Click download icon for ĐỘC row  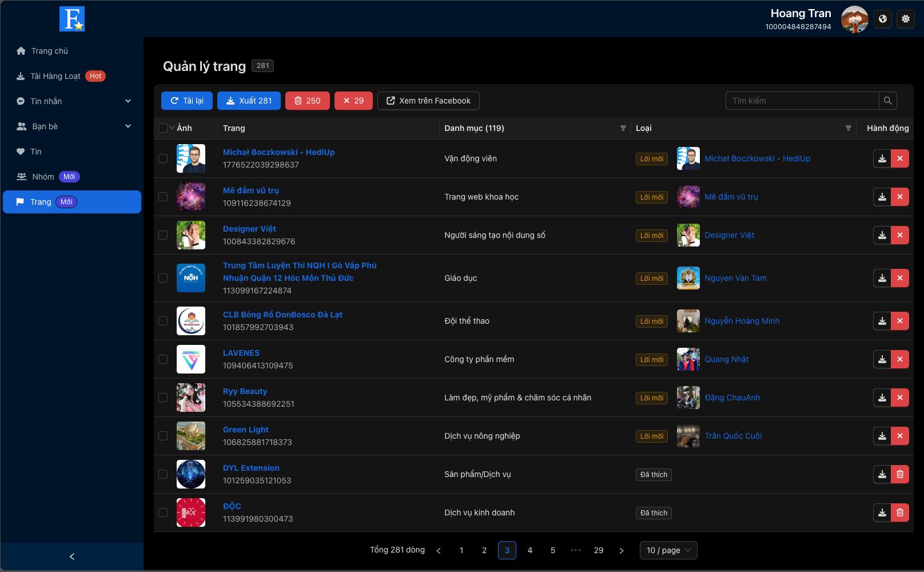click(882, 513)
